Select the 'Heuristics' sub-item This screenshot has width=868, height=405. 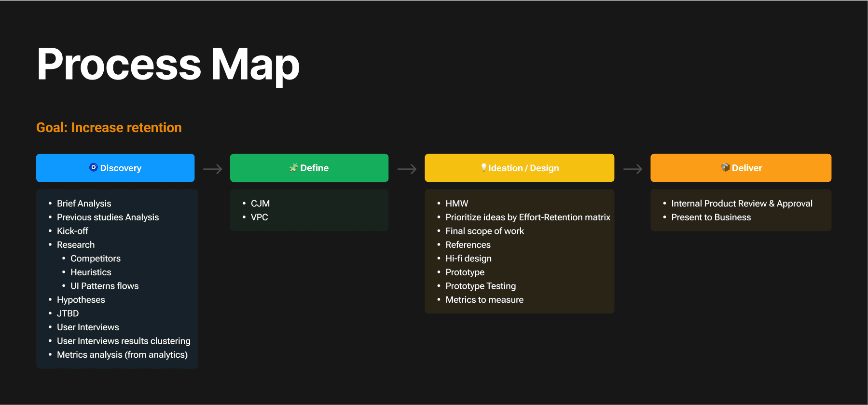tap(91, 272)
